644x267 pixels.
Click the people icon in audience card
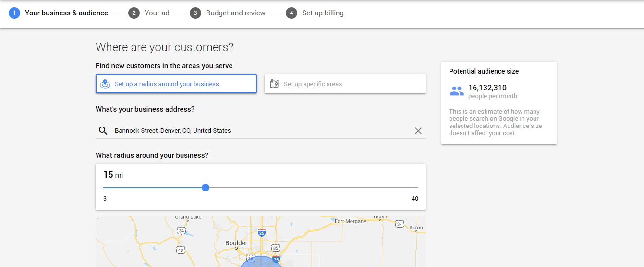pyautogui.click(x=456, y=91)
